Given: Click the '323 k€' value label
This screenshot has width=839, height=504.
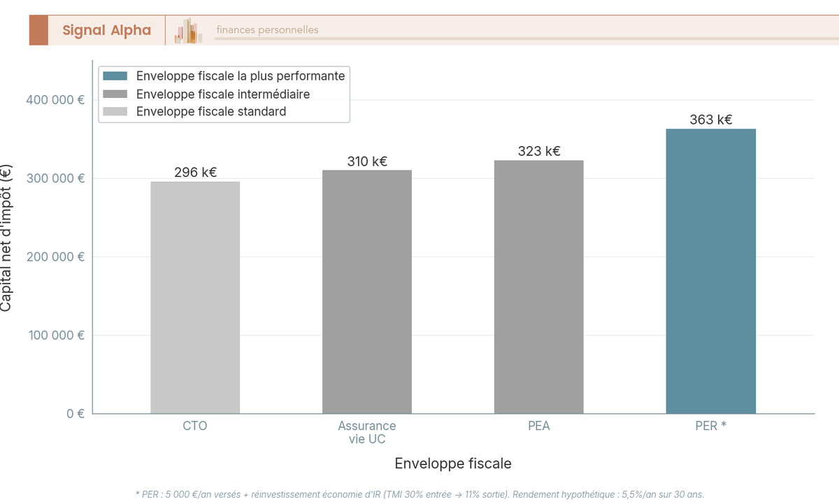Looking at the screenshot, I should pos(539,151).
